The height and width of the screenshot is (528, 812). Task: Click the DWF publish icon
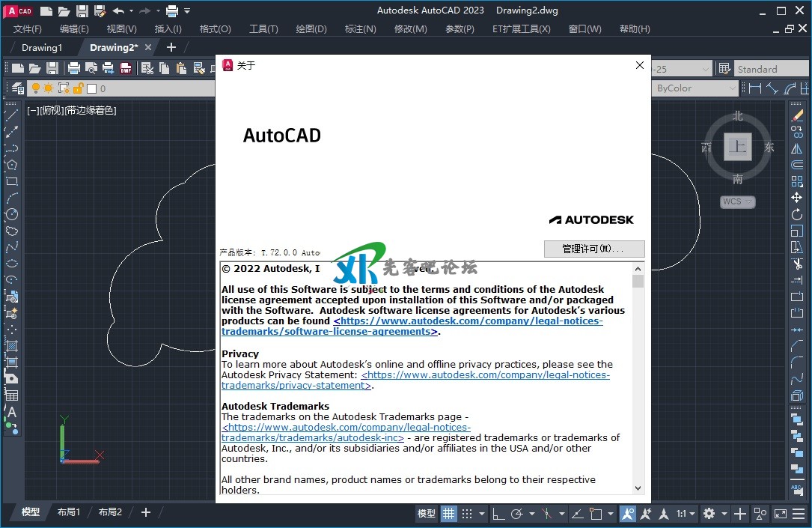click(126, 69)
